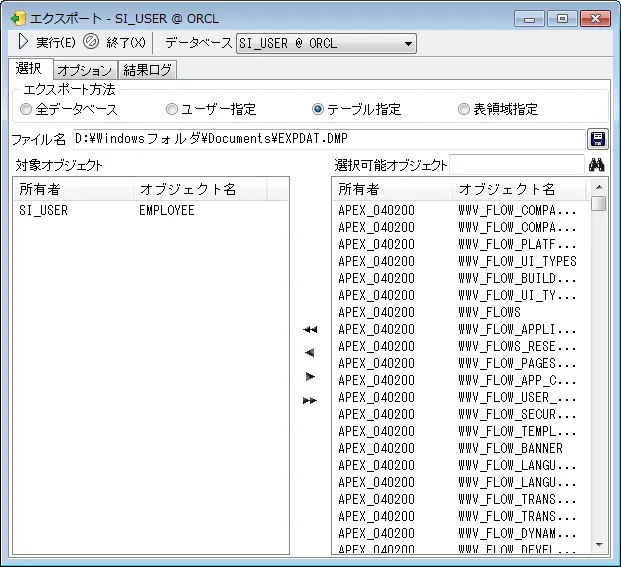Image resolution: width=621 pixels, height=567 pixels.
Task: Select the WWV_FLOW_DYNAM... row
Action: click(x=461, y=534)
